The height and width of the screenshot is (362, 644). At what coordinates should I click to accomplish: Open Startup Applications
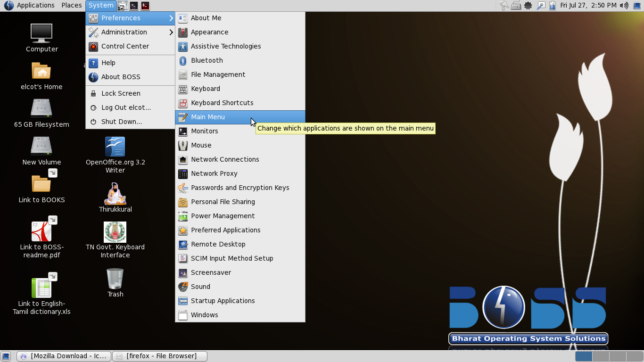(240, 301)
